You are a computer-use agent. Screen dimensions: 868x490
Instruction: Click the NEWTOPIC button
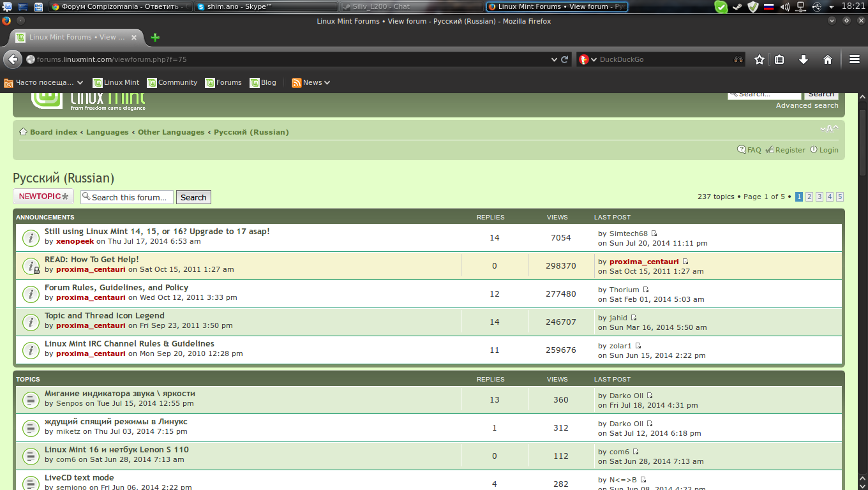(x=43, y=197)
